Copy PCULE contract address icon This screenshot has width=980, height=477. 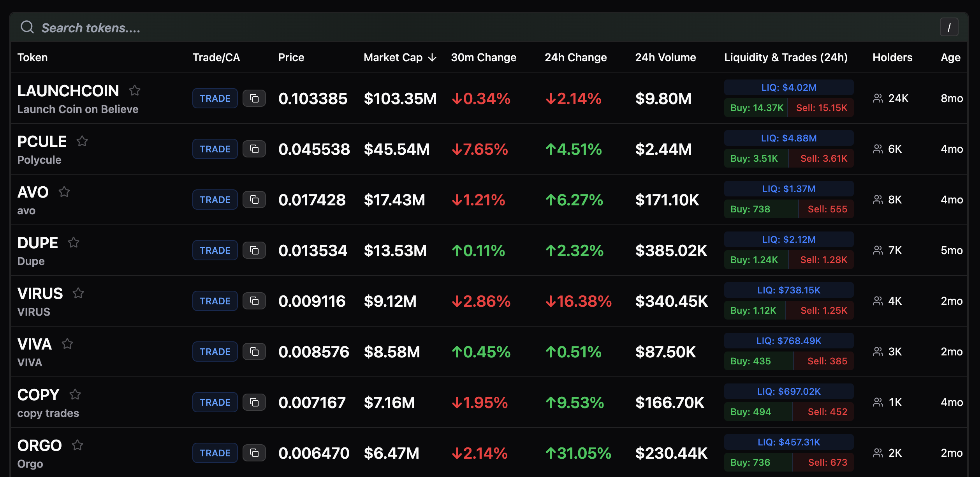click(254, 149)
